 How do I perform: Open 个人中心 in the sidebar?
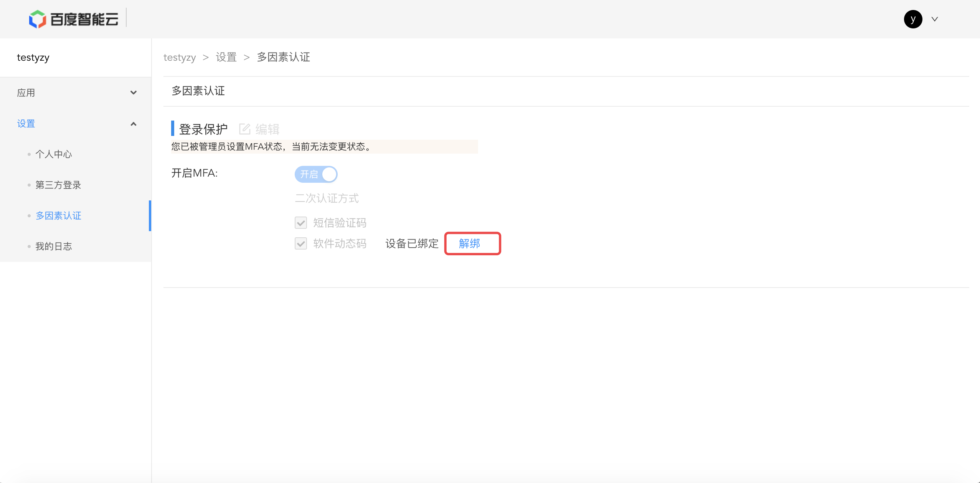click(54, 154)
